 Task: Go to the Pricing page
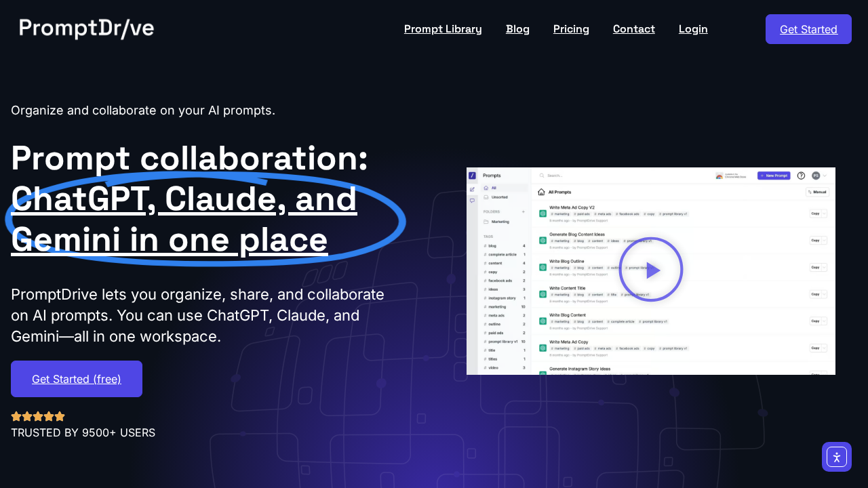point(571,29)
